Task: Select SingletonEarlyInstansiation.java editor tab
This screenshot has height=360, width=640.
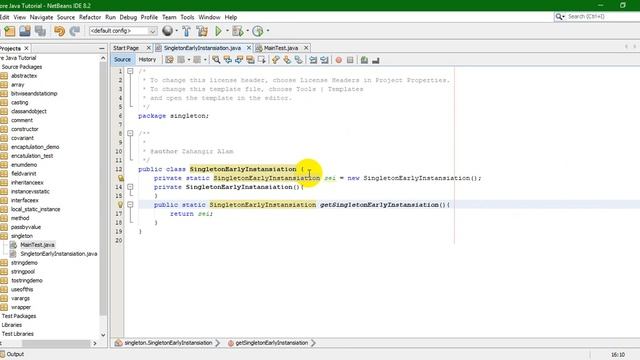Action: tap(202, 48)
